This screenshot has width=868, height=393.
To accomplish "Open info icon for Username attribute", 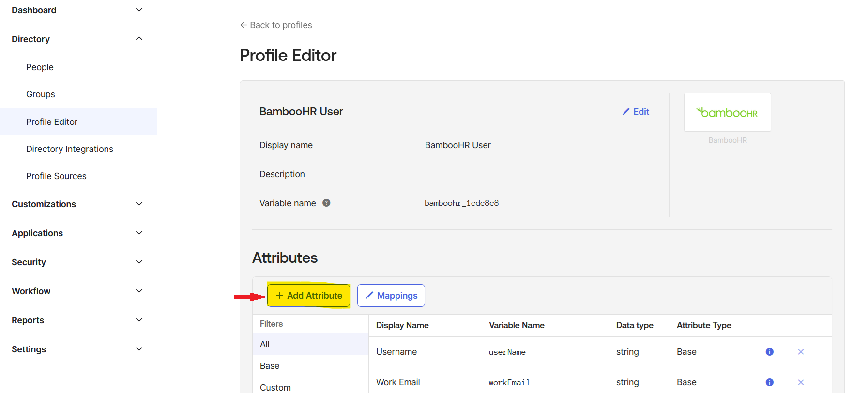I will (769, 352).
